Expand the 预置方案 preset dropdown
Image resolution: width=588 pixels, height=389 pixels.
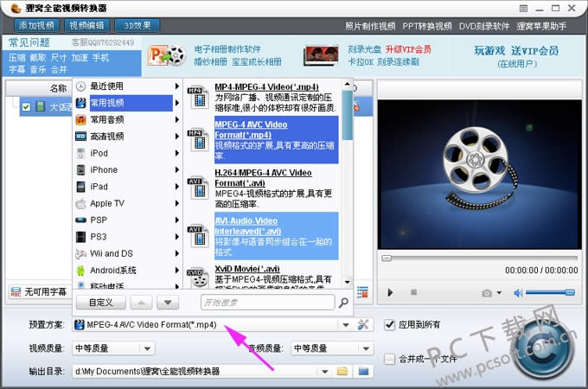click(347, 325)
